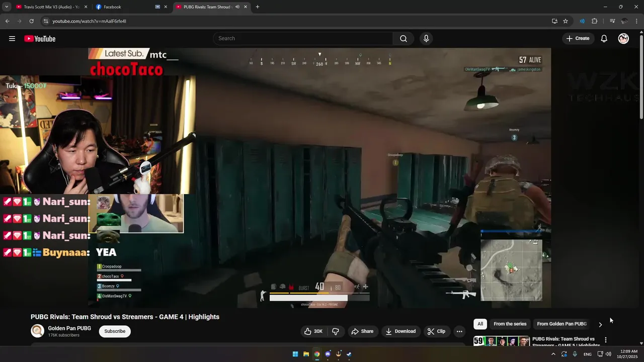Close the Travis Scott Mix tab
Image resolution: width=644 pixels, height=362 pixels.
pos(86,7)
